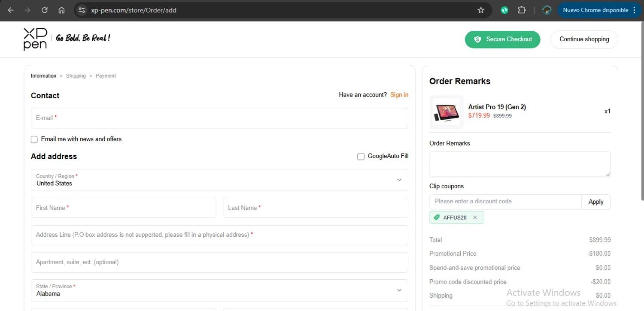Focus the Apartment, suite field

pyautogui.click(x=219, y=263)
